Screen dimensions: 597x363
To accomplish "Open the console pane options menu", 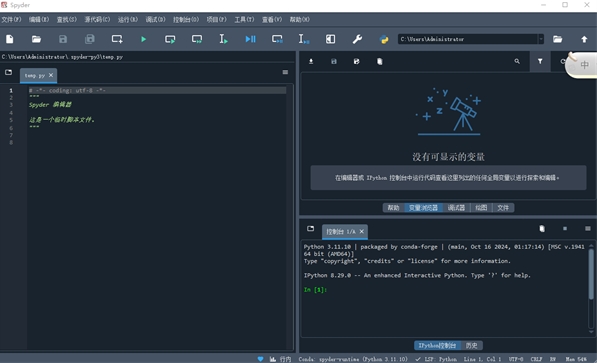I will [x=587, y=229].
